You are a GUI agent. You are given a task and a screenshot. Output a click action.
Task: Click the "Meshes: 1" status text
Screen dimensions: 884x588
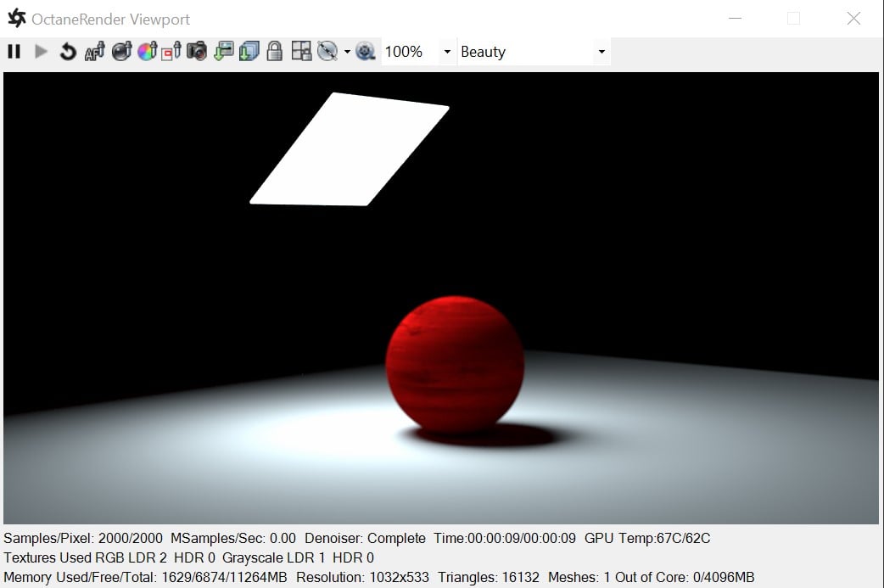579,577
